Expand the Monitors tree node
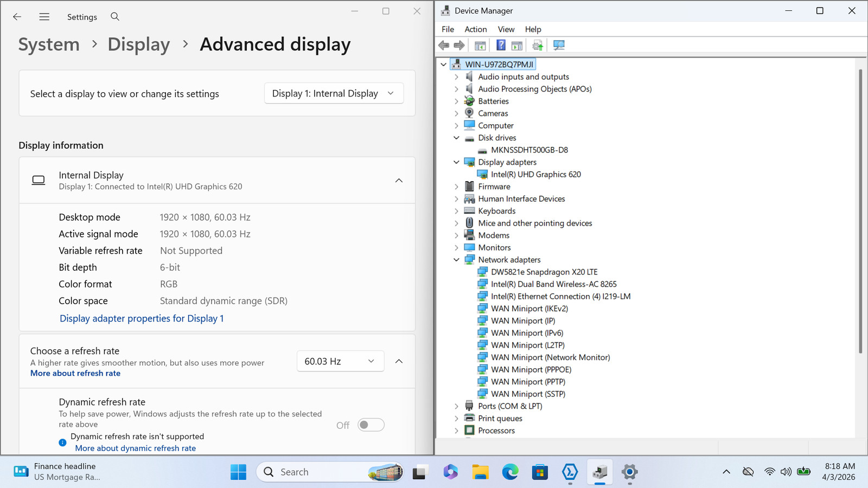This screenshot has height=488, width=868. coord(457,248)
